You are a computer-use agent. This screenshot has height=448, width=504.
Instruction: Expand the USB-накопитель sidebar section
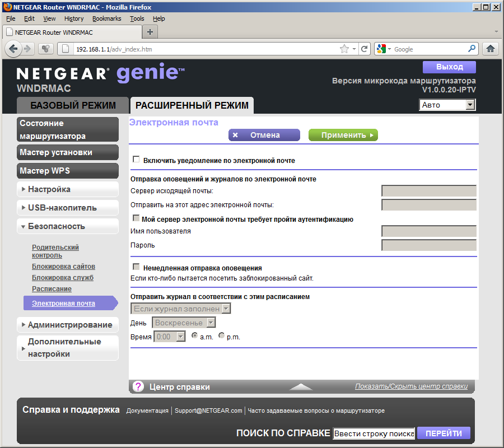coord(68,208)
